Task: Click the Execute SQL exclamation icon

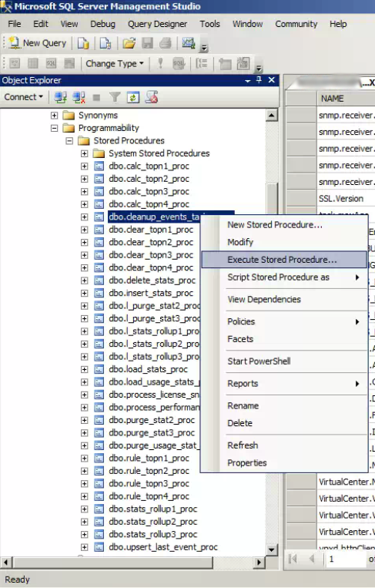Action: pyautogui.click(x=160, y=64)
